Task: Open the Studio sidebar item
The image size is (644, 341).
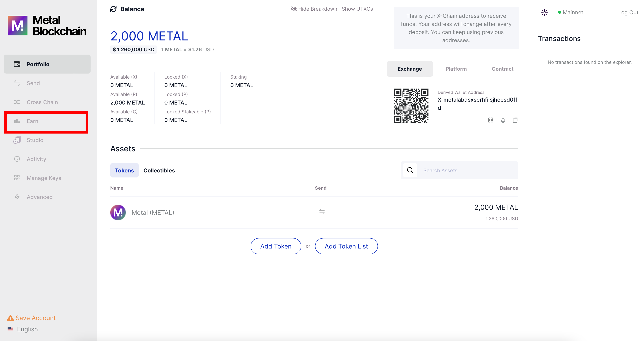Action: [35, 140]
